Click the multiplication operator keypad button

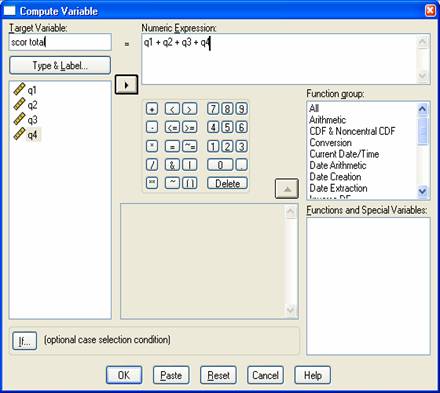tap(152, 146)
